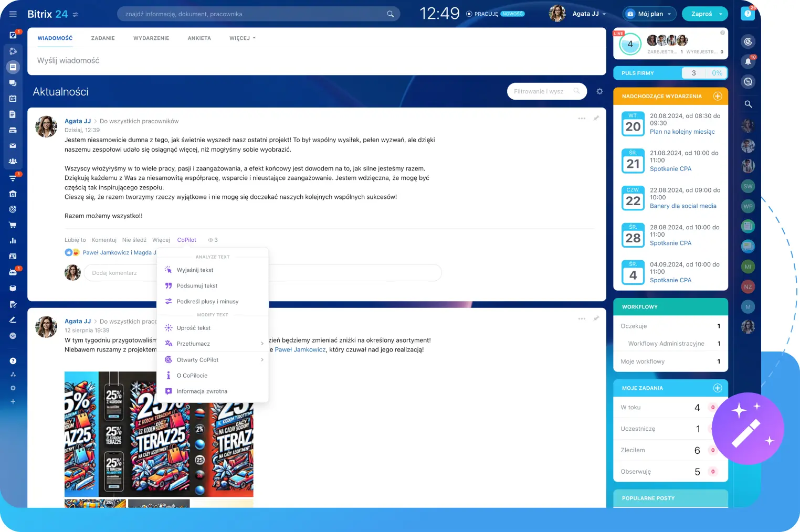Toggle Lubię to on first post

coord(75,240)
